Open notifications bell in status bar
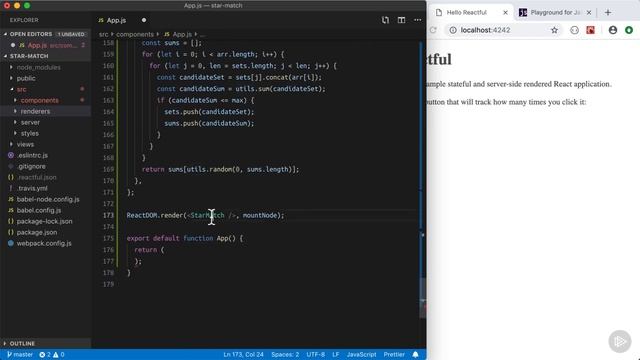The image size is (640, 360). [x=415, y=354]
